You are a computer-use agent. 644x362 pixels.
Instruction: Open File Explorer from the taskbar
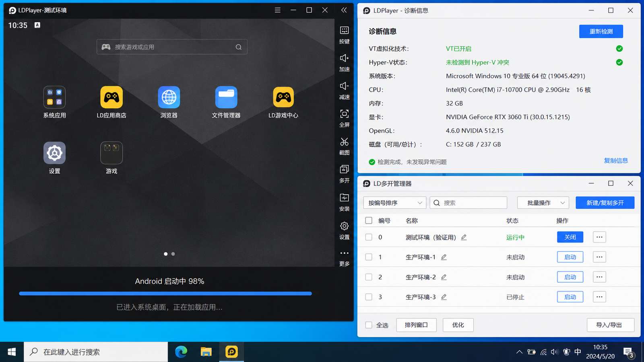pyautogui.click(x=206, y=352)
